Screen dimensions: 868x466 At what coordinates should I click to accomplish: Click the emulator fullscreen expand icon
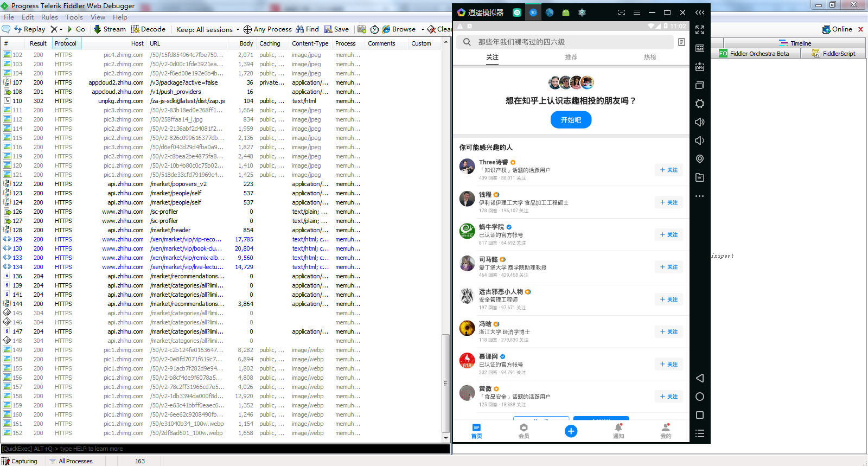click(700, 30)
